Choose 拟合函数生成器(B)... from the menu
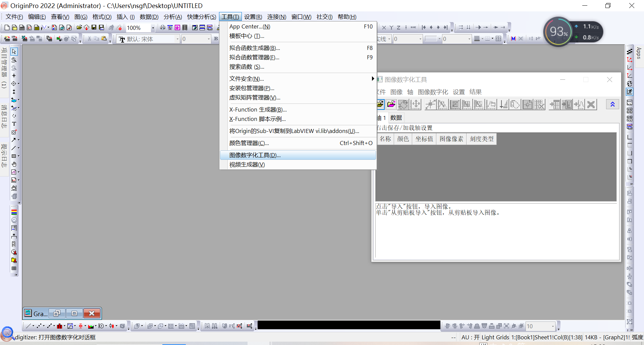This screenshot has width=644, height=345. (298, 48)
